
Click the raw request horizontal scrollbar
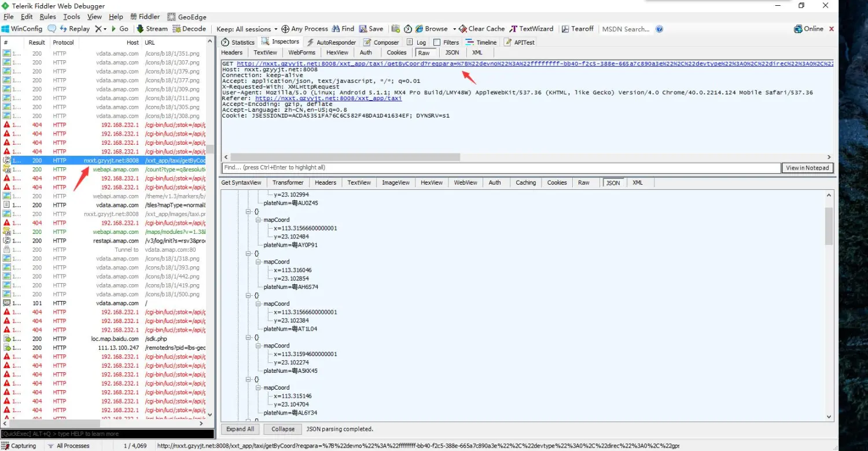point(345,157)
